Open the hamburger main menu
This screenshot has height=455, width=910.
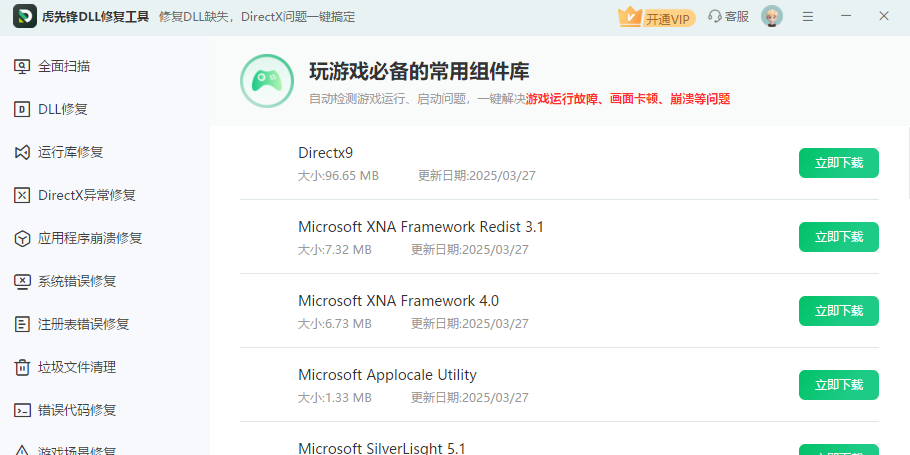(x=808, y=17)
